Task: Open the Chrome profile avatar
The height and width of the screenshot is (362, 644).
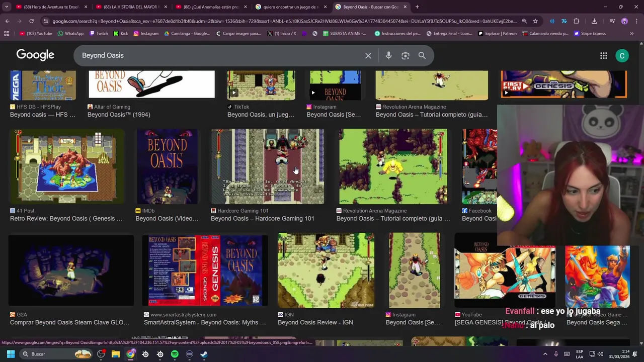Action: pyautogui.click(x=624, y=21)
